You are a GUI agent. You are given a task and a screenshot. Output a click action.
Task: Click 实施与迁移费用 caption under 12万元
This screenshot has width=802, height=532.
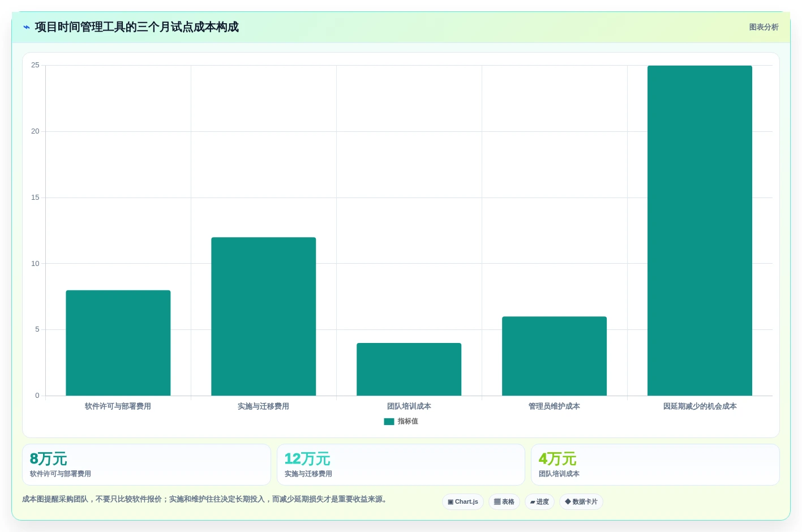click(x=308, y=474)
